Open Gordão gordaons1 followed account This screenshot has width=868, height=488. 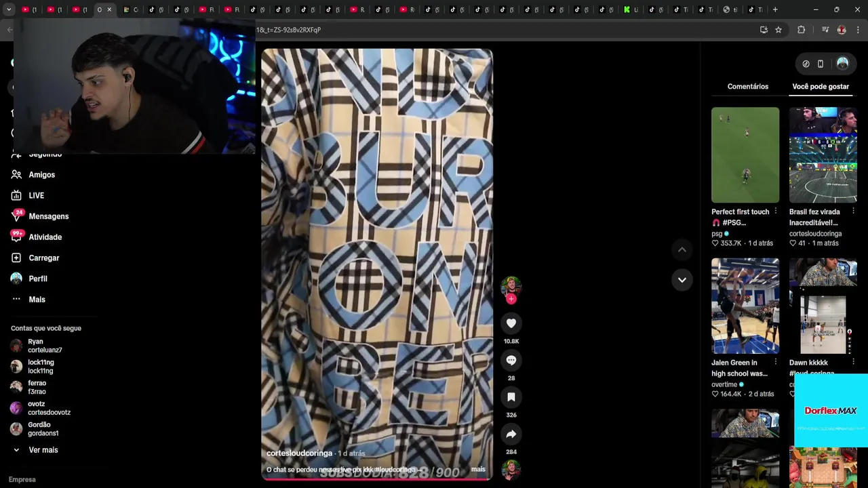point(45,429)
